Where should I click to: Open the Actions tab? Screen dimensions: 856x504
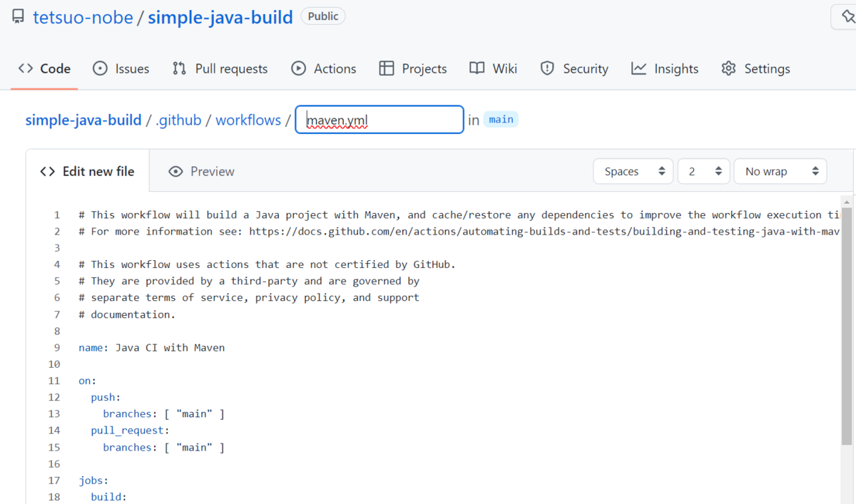(324, 68)
